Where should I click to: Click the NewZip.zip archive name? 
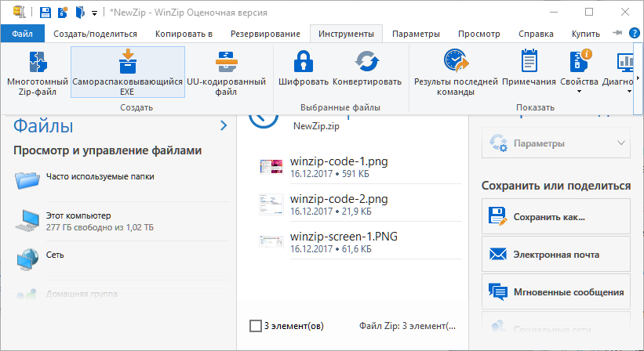click(316, 126)
